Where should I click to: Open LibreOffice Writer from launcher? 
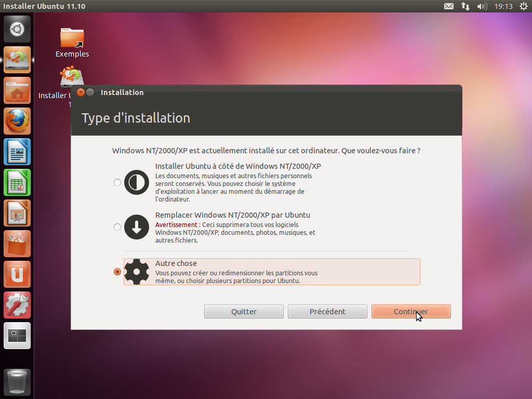pos(17,152)
